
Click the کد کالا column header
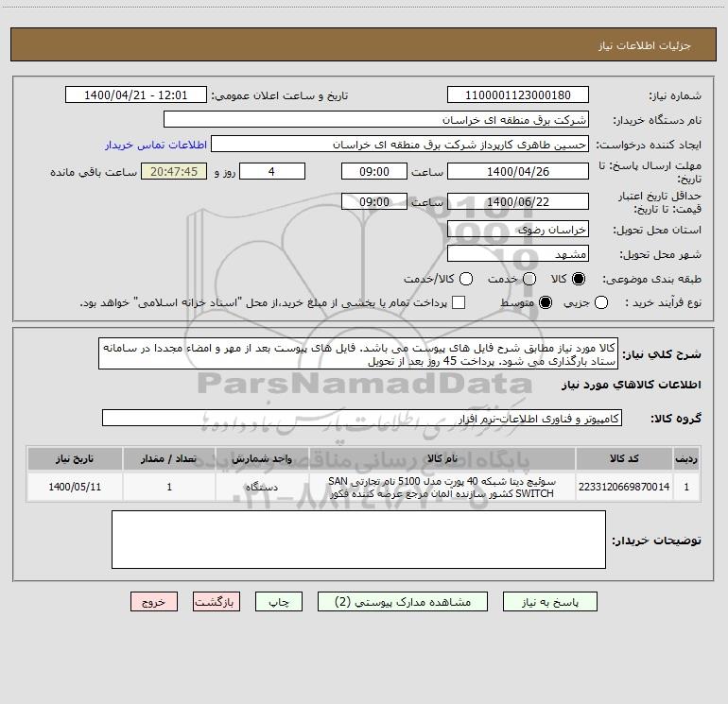point(624,458)
